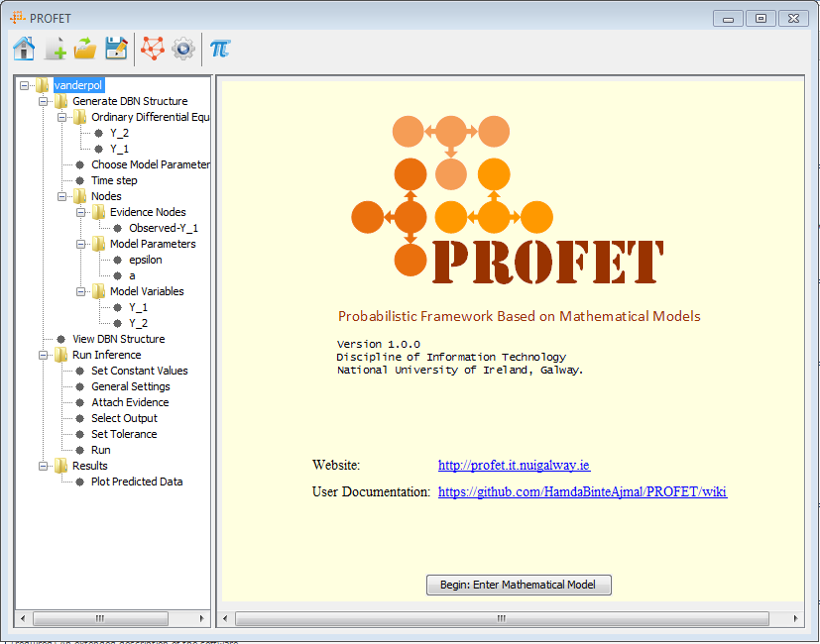Select Plot Predicted Data item
Viewport: 820px width, 644px height.
point(137,482)
